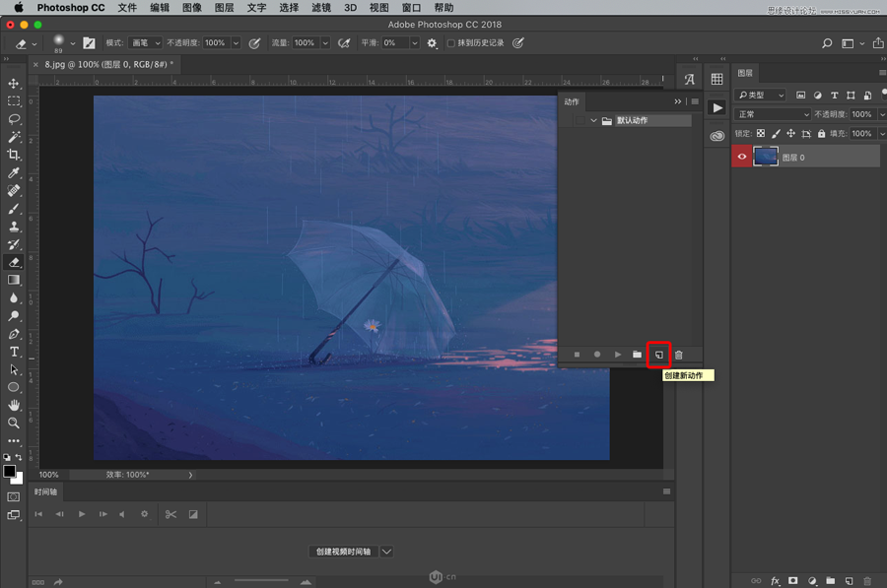Viewport: 887px width, 588px height.
Task: Activate the Hand tool
Action: coord(14,405)
